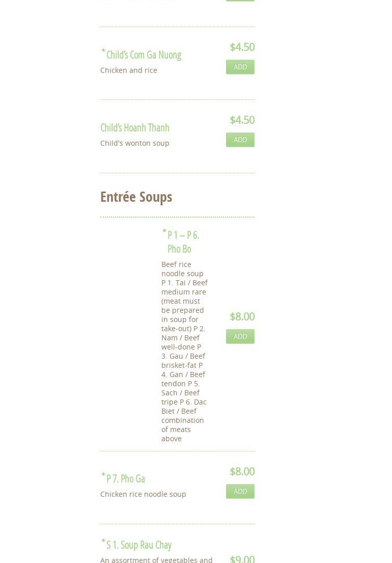Screen dimensions: 392x563
Task: Click the $8.00 price of Pho Ga
Action: [x=242, y=472]
